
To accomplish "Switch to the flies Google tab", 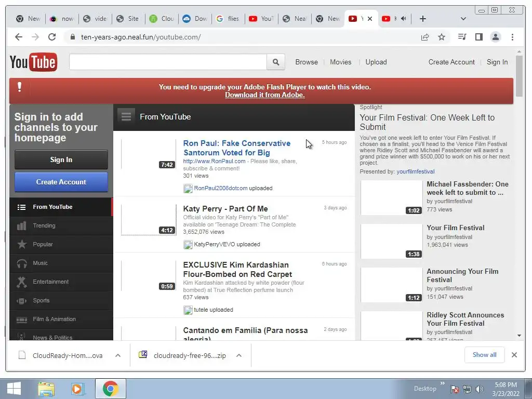I will [x=229, y=19].
